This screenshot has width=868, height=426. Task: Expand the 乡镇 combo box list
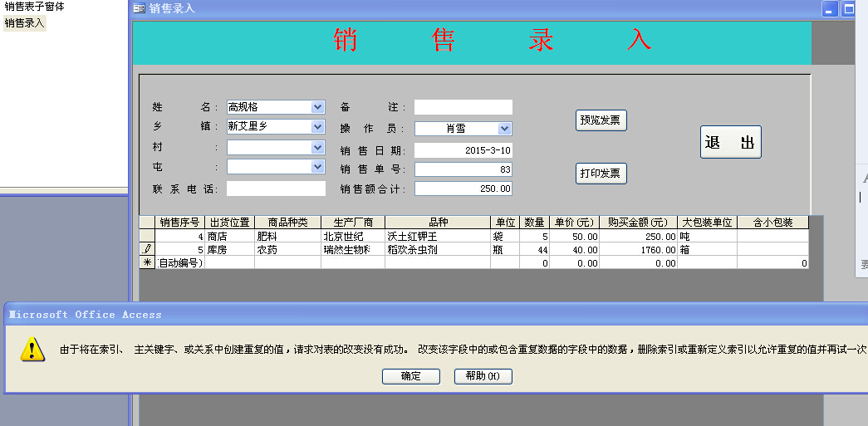[x=317, y=127]
